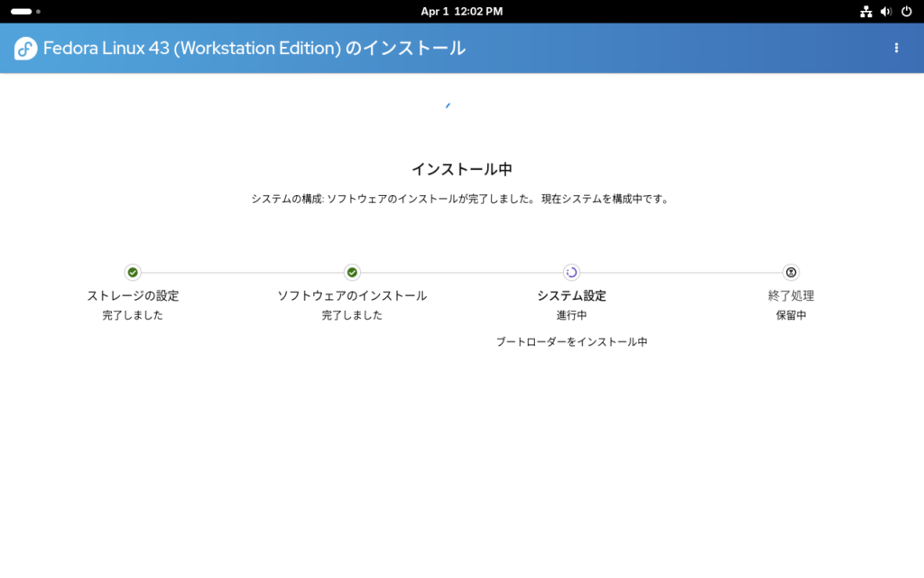
Task: Select the ソフトウェアのインストール step label
Action: (352, 295)
